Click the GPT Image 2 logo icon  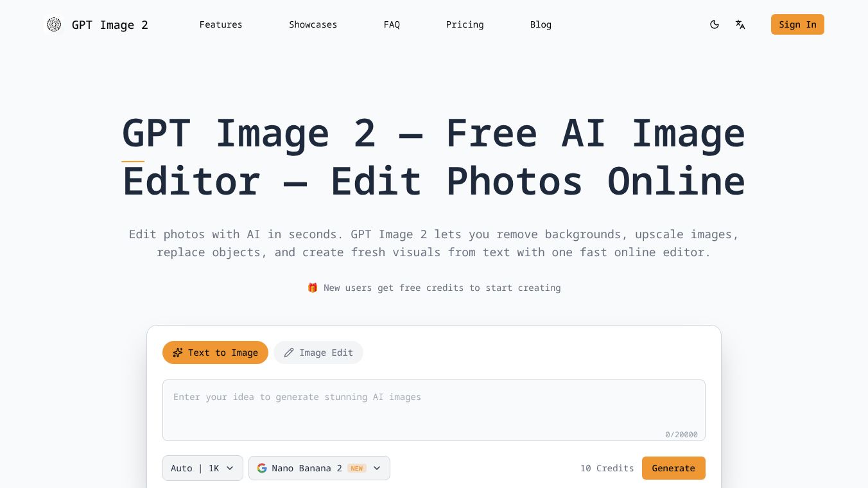[54, 25]
